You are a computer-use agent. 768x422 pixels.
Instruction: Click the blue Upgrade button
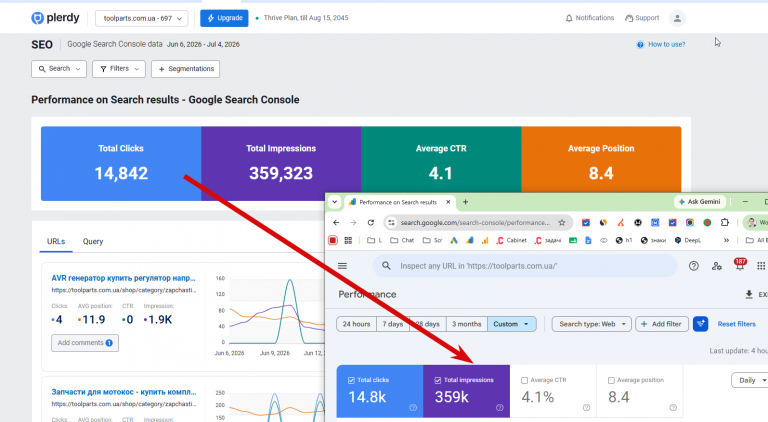pyautogui.click(x=224, y=18)
